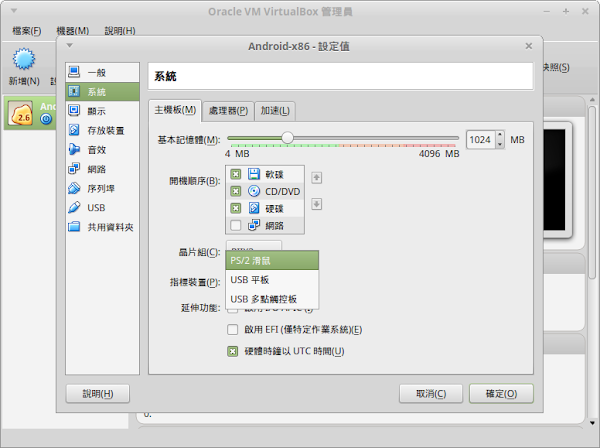Switch to the 主機板(M) tab
The image size is (600, 448).
tap(175, 111)
